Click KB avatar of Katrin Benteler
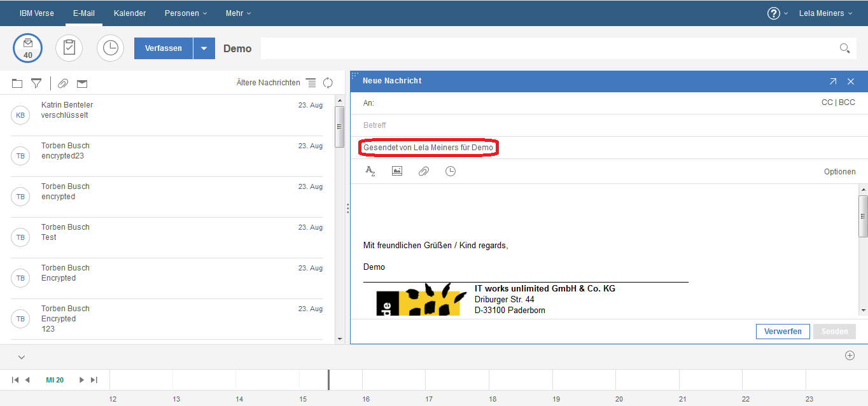This screenshot has width=868, height=406. [21, 115]
